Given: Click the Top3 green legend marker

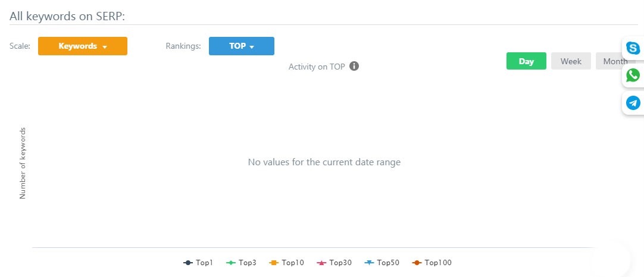Looking at the screenshot, I should (x=231, y=263).
